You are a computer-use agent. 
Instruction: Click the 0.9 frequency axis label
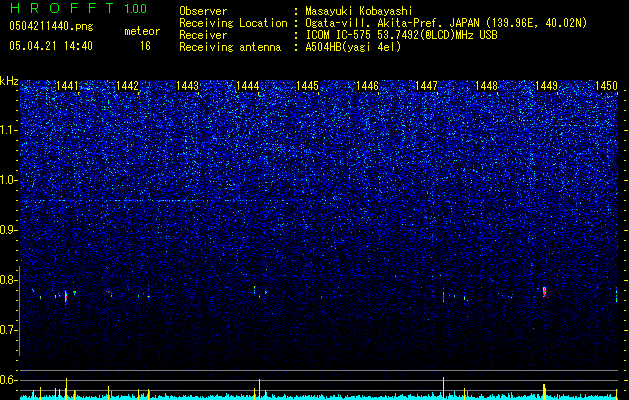[8, 230]
